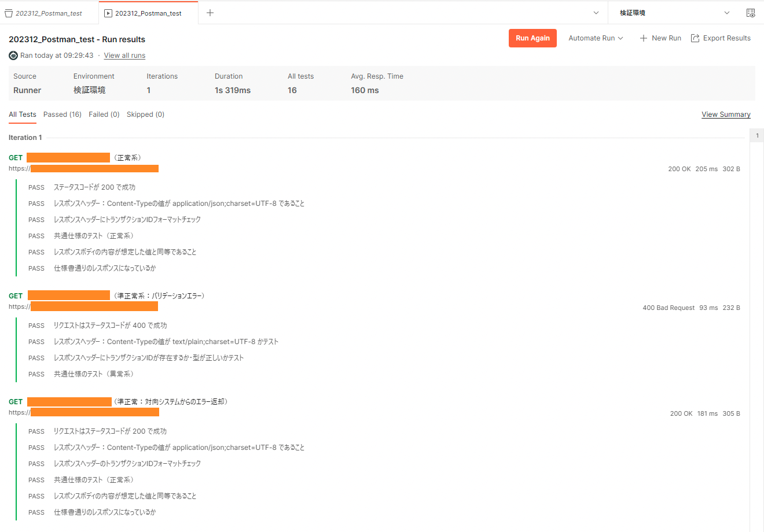Open the Failed (0) filter tab

pyautogui.click(x=104, y=114)
